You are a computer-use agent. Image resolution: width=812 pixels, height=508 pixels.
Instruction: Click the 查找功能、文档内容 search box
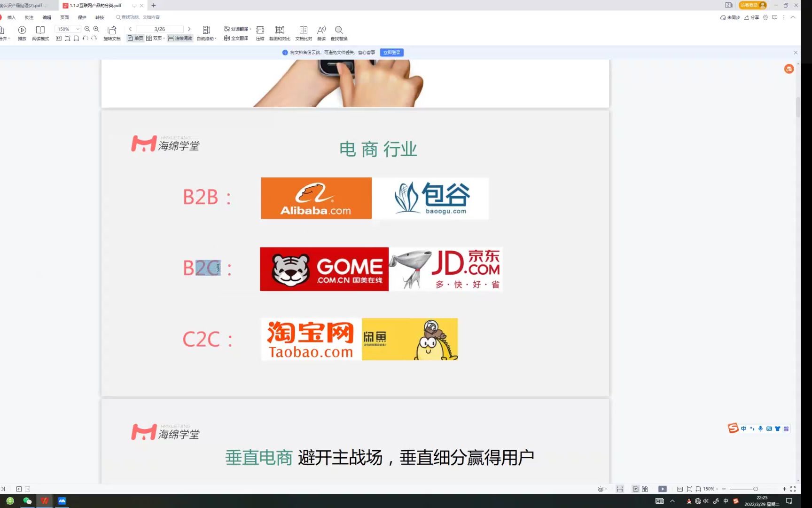point(138,17)
